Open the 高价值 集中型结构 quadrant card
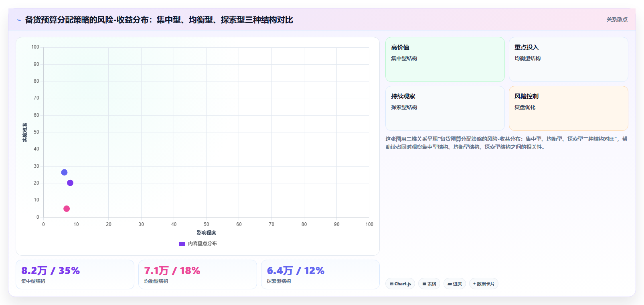The image size is (644, 305). [x=445, y=59]
